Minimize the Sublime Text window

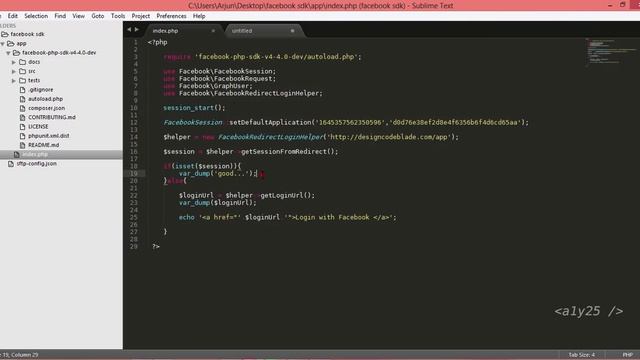coord(610,5)
